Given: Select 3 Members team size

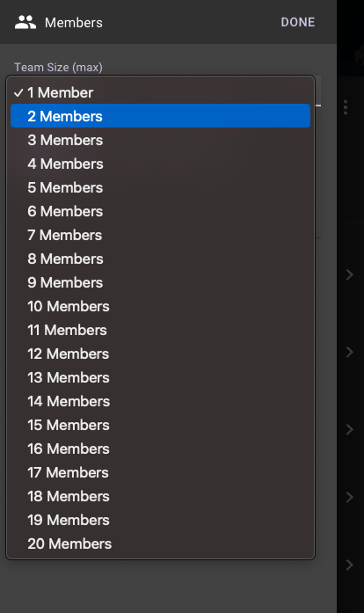Looking at the screenshot, I should tap(160, 140).
